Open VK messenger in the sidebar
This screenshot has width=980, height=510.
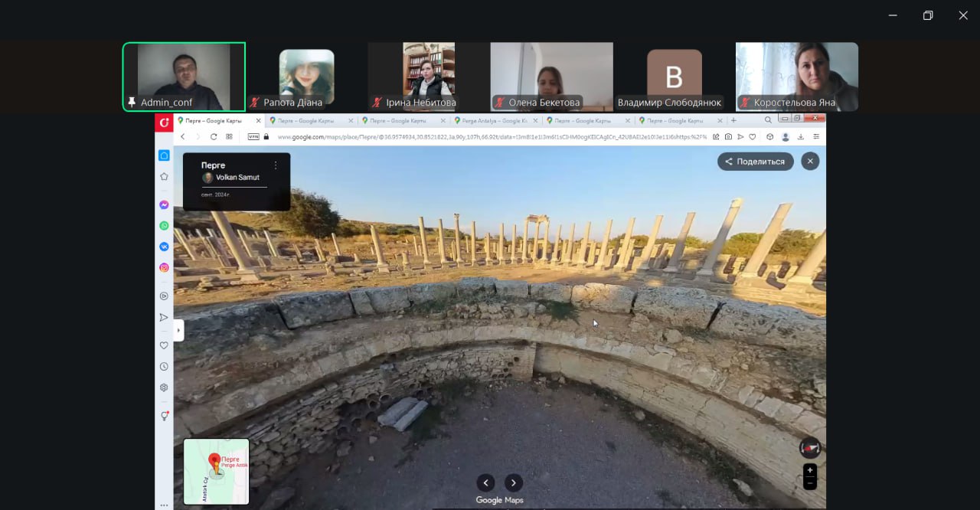tap(164, 247)
